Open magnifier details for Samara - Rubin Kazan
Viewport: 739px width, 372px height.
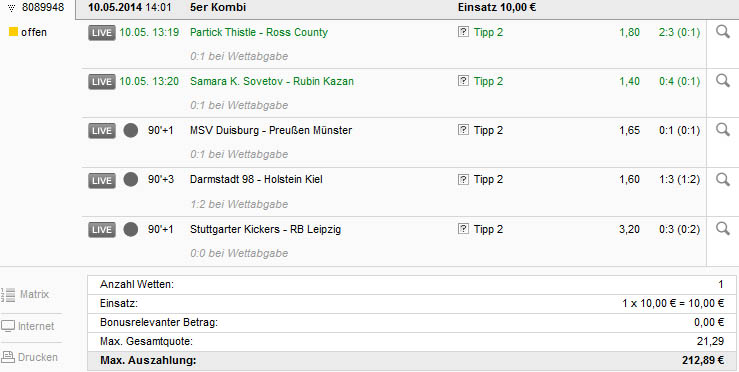tap(723, 81)
